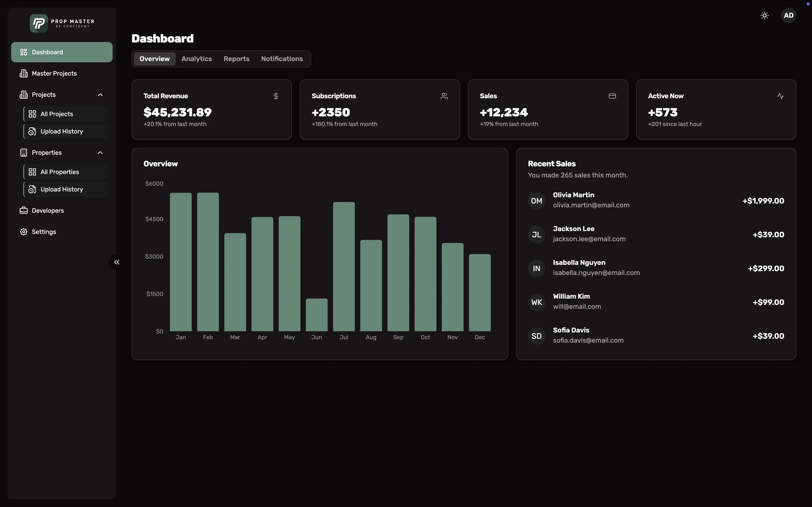Open All Projects in sidebar

point(57,114)
